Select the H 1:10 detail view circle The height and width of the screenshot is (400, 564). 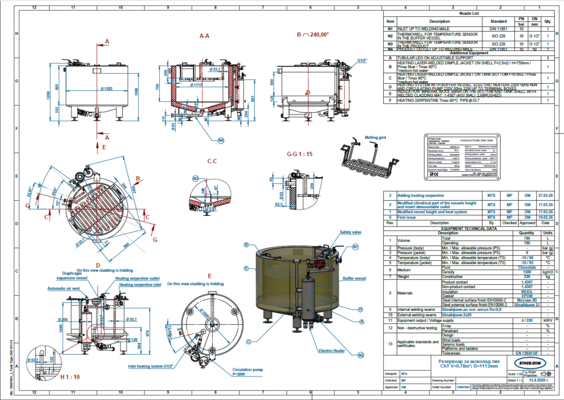tap(40, 363)
